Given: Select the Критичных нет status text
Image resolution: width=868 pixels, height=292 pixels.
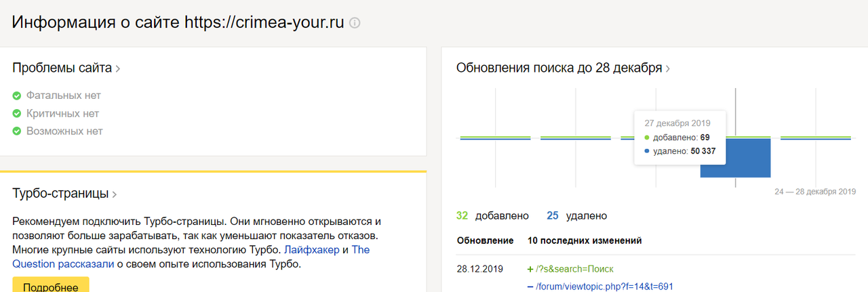Looking at the screenshot, I should coord(62,113).
